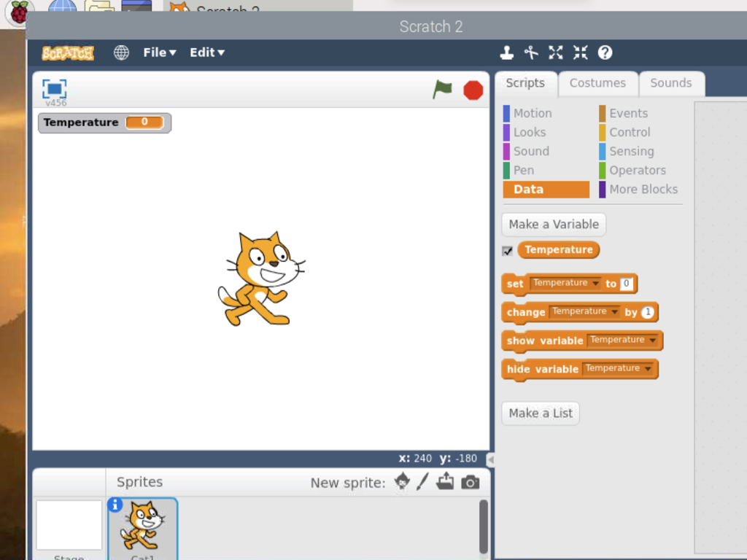Click Make a Variable button
The image size is (747, 560).
(554, 225)
